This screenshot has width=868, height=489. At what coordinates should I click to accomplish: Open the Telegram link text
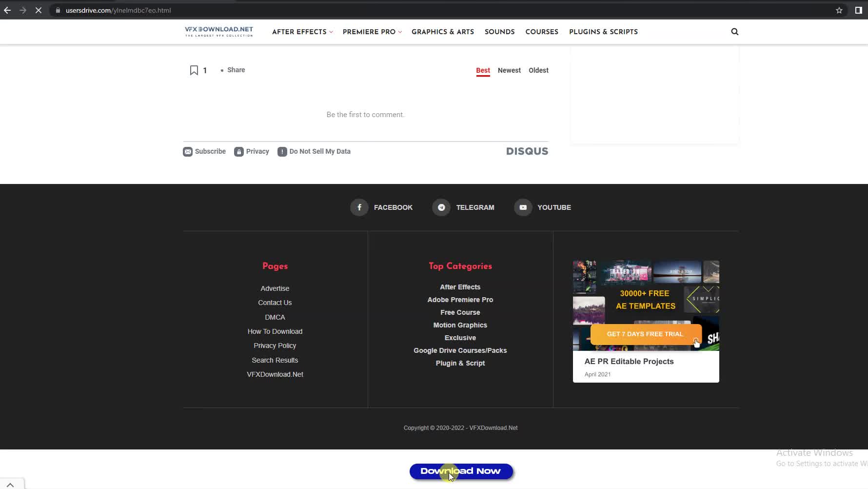click(475, 207)
